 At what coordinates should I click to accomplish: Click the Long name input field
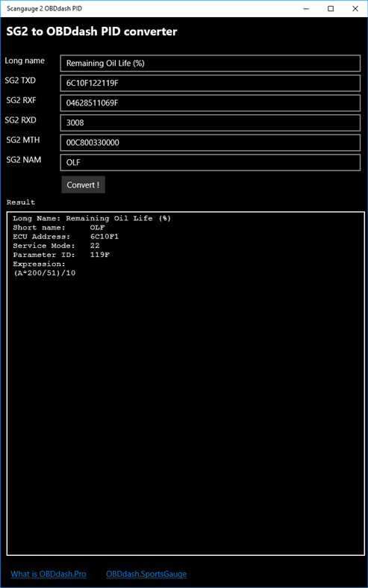[x=210, y=63]
